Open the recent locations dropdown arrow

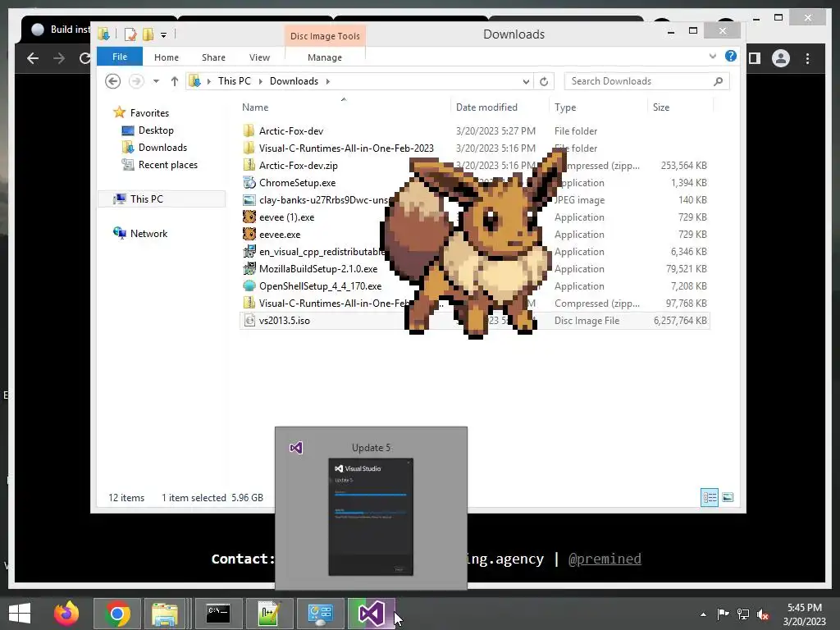[156, 81]
